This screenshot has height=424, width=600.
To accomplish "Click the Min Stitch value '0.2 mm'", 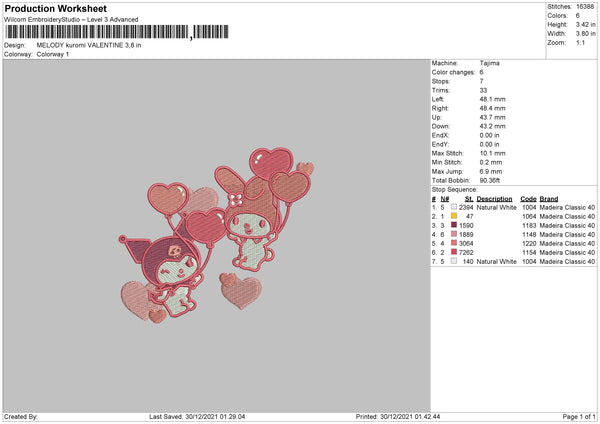I will pyautogui.click(x=491, y=162).
